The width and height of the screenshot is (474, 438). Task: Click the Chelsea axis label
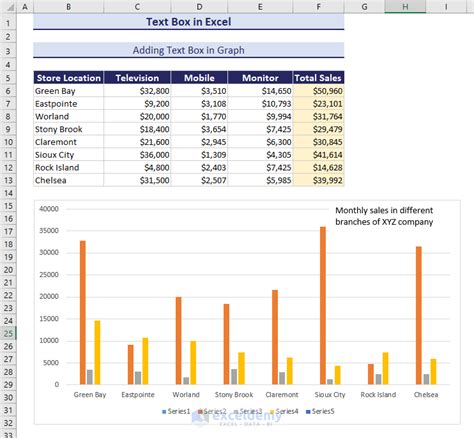(x=426, y=395)
